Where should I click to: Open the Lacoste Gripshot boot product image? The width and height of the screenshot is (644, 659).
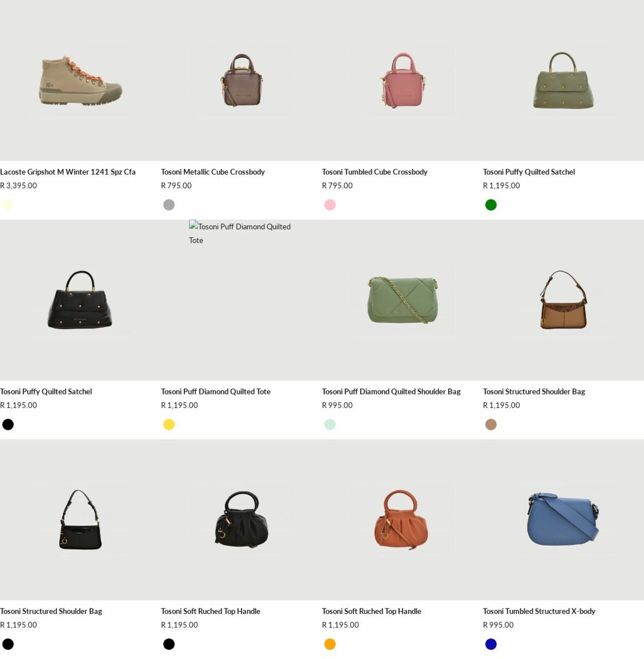[80, 80]
